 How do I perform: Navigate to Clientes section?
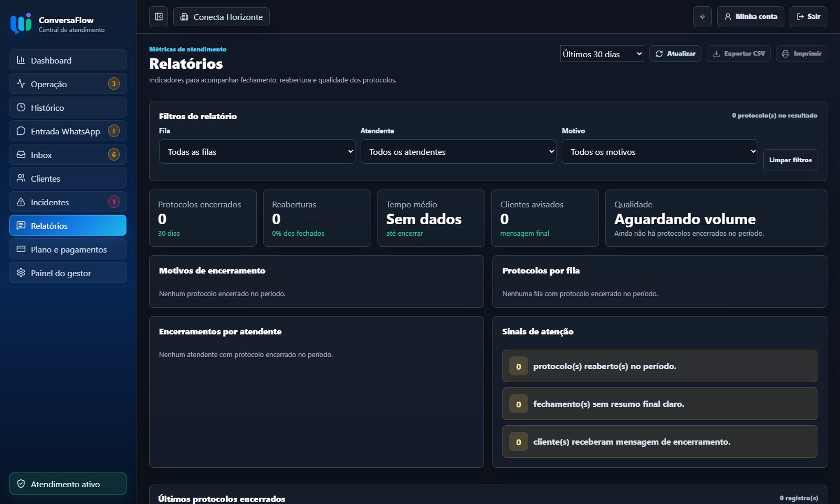(x=68, y=178)
